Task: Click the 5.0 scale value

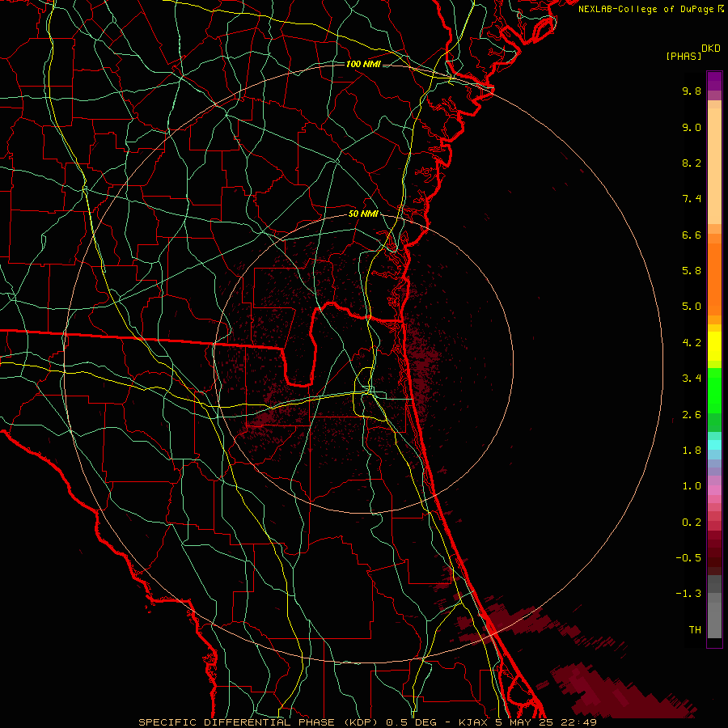Action: [x=692, y=307]
